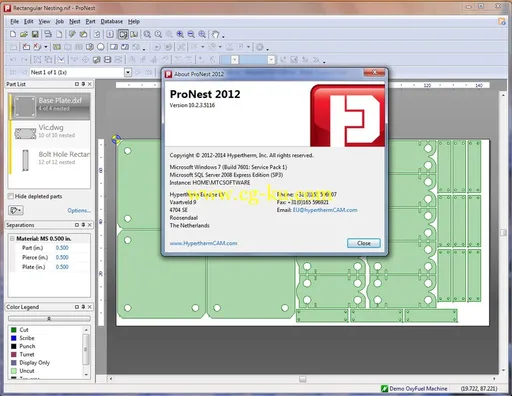
Task: Float the Part List panel
Action: point(77,84)
